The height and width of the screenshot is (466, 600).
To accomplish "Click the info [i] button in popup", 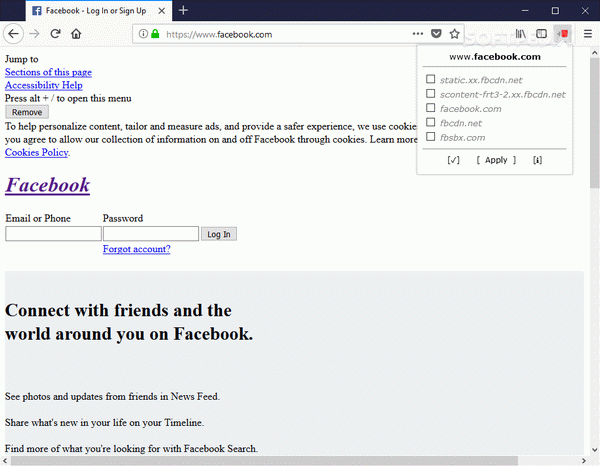I will click(537, 160).
